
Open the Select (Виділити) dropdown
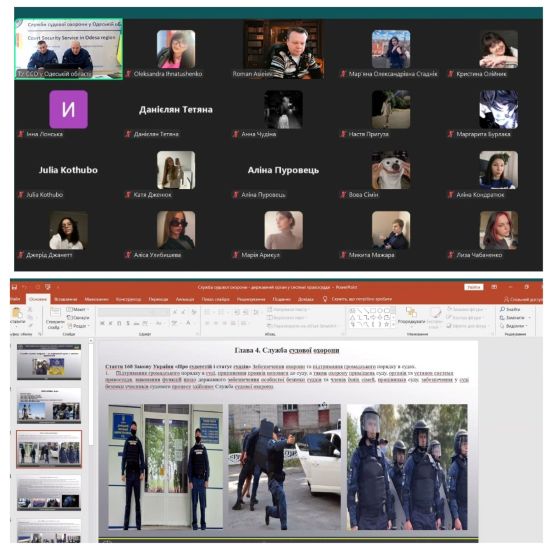pyautogui.click(x=514, y=326)
